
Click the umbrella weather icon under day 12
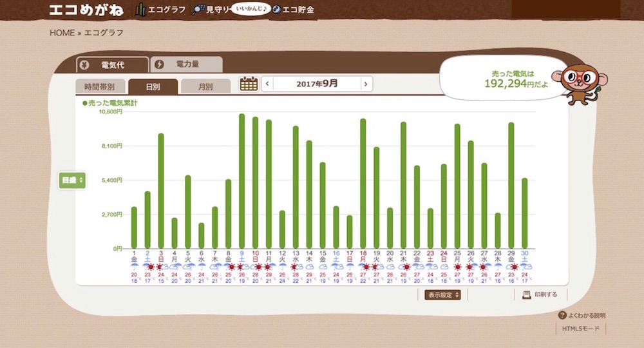coord(282,267)
